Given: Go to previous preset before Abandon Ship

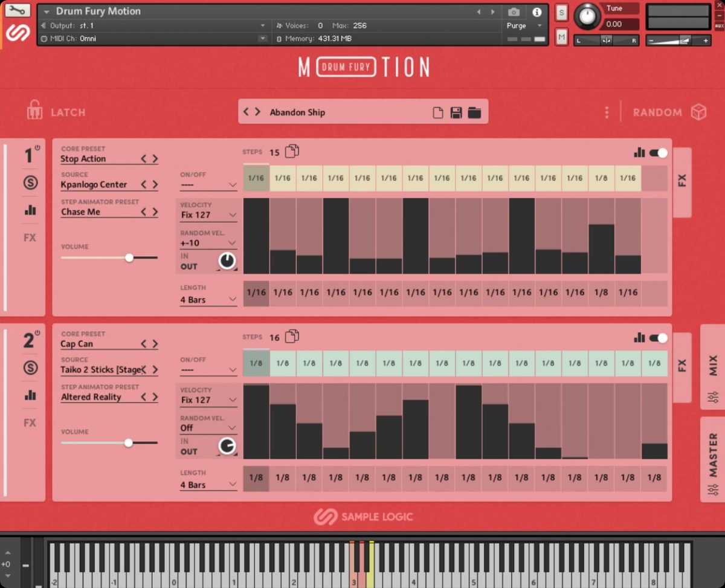Looking at the screenshot, I should (x=246, y=112).
